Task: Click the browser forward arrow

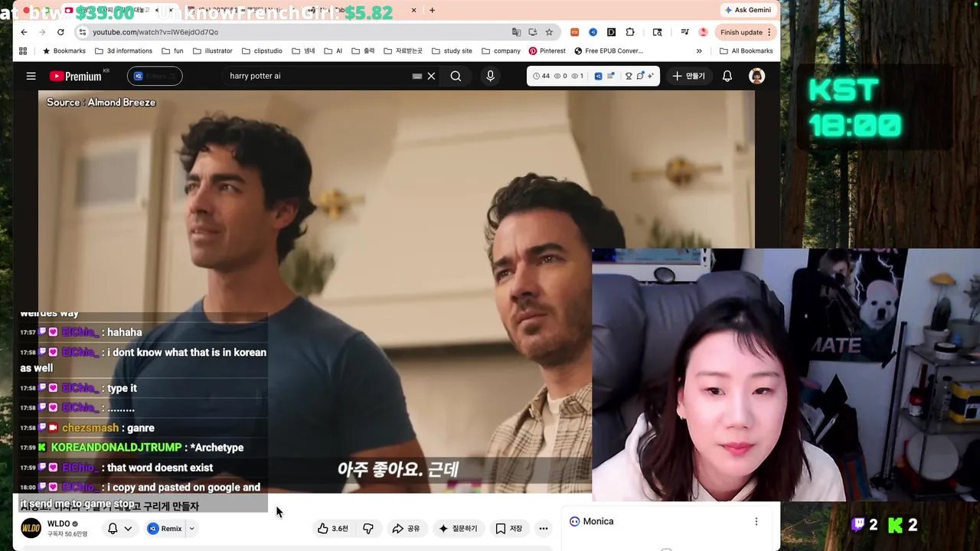Action: 42,32
